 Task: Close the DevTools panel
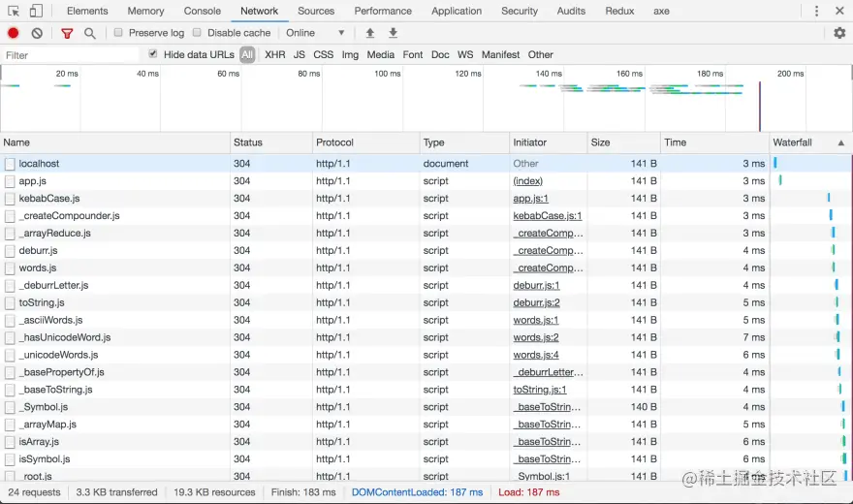pyautogui.click(x=840, y=11)
